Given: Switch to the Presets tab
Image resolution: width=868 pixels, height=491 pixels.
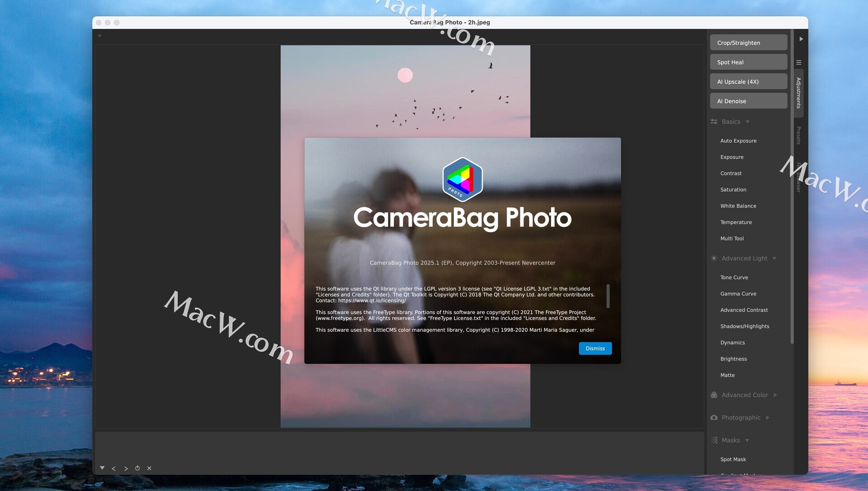Looking at the screenshot, I should click(799, 135).
